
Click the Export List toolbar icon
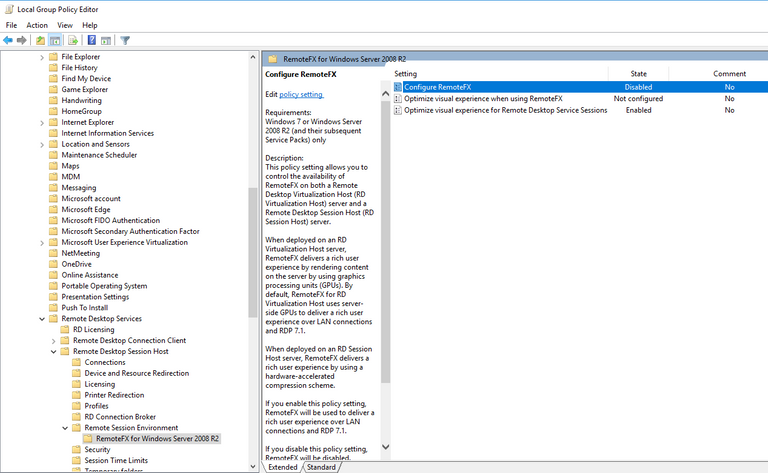coord(73,41)
